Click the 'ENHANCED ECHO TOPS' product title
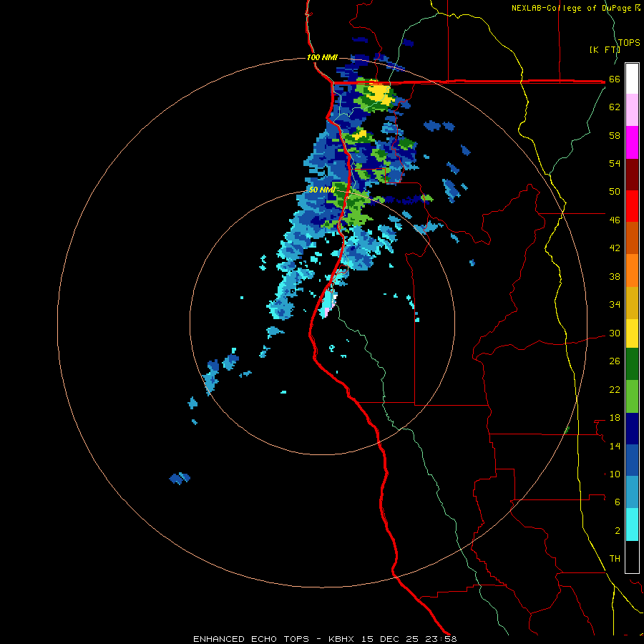The image size is (644, 644). [251, 639]
